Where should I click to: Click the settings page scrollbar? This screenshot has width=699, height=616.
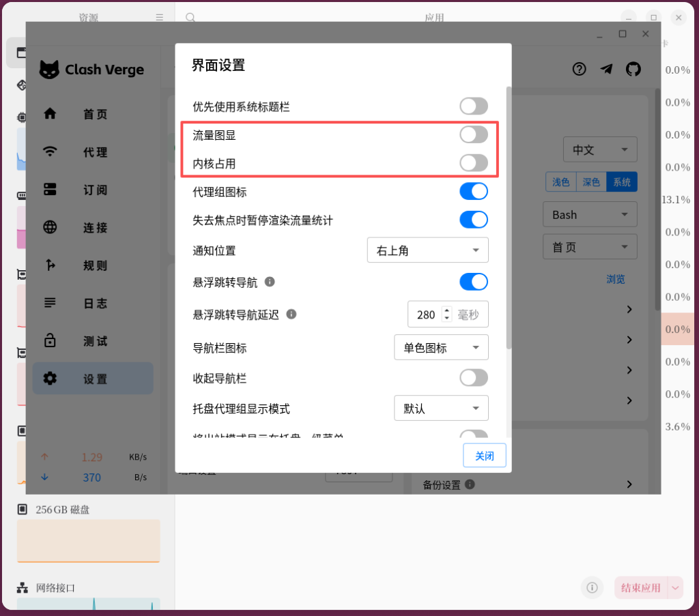(657, 200)
